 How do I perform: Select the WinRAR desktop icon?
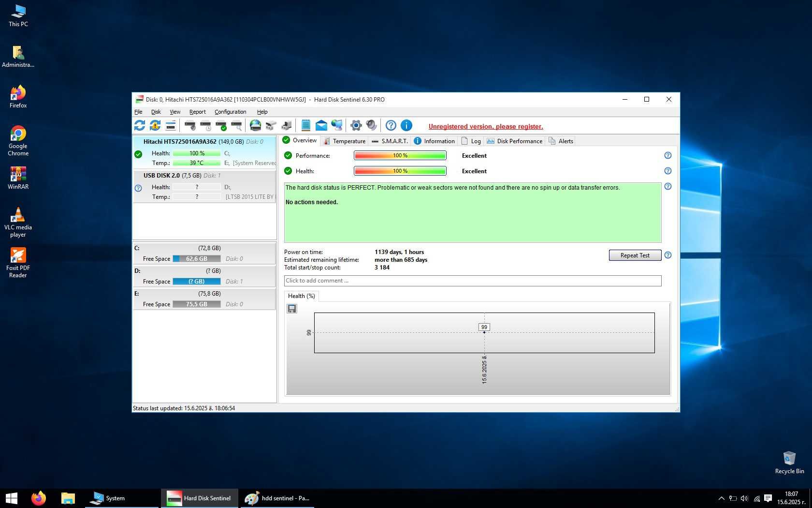(x=18, y=178)
